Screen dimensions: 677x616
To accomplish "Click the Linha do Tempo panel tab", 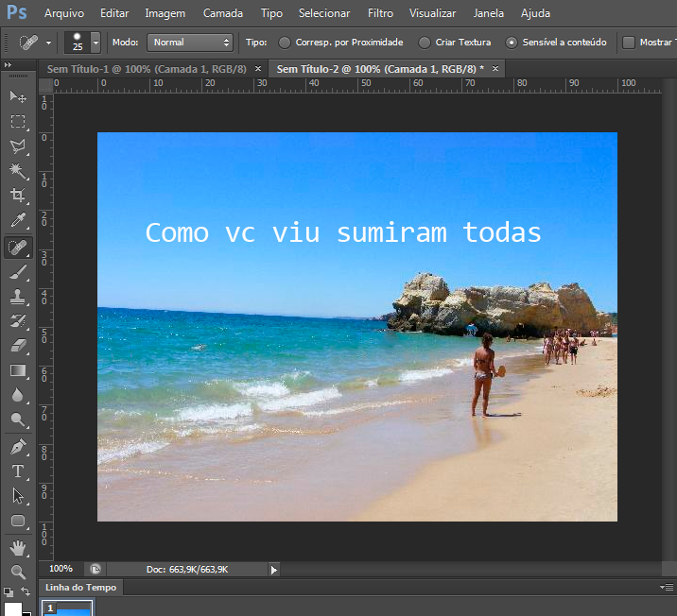I will [80, 588].
